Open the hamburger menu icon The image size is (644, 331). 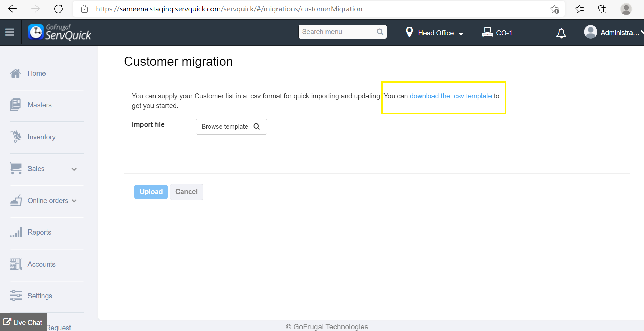(x=10, y=32)
